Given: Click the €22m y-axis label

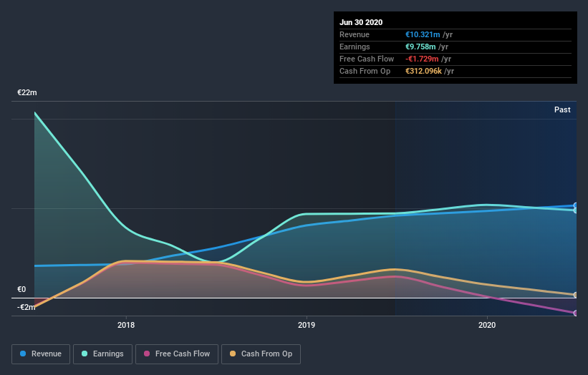Looking at the screenshot, I should [27, 92].
